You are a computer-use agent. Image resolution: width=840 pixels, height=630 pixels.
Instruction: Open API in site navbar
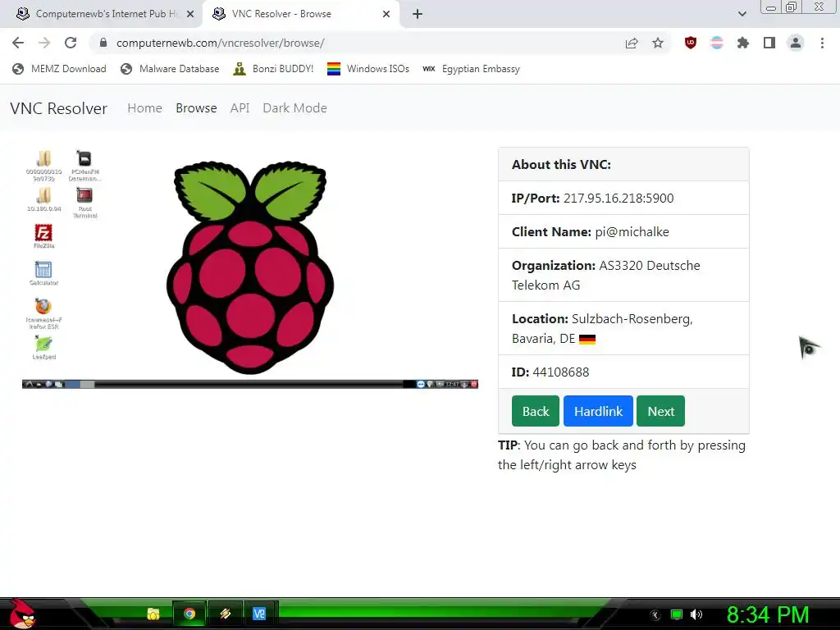(x=240, y=107)
